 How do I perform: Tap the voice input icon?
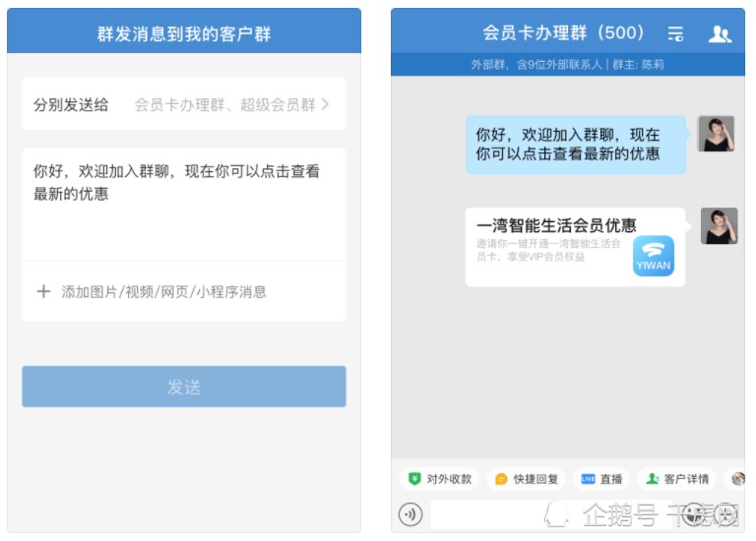tap(410, 514)
